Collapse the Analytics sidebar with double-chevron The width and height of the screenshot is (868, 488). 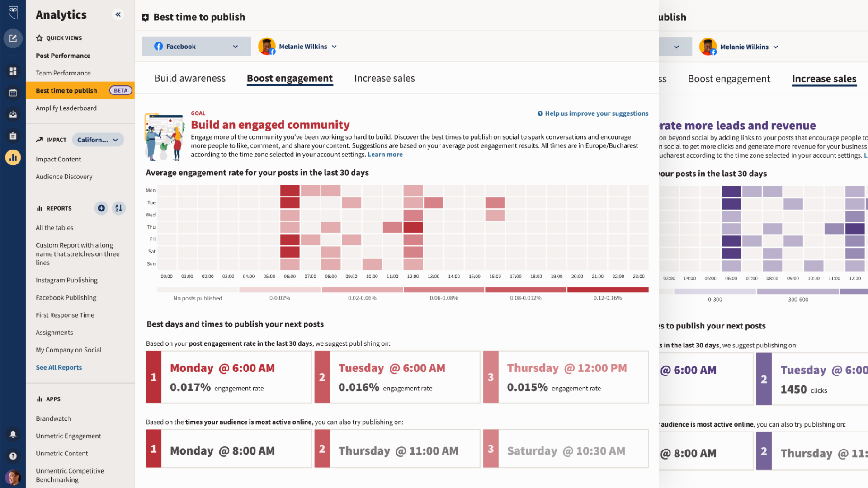tap(118, 14)
